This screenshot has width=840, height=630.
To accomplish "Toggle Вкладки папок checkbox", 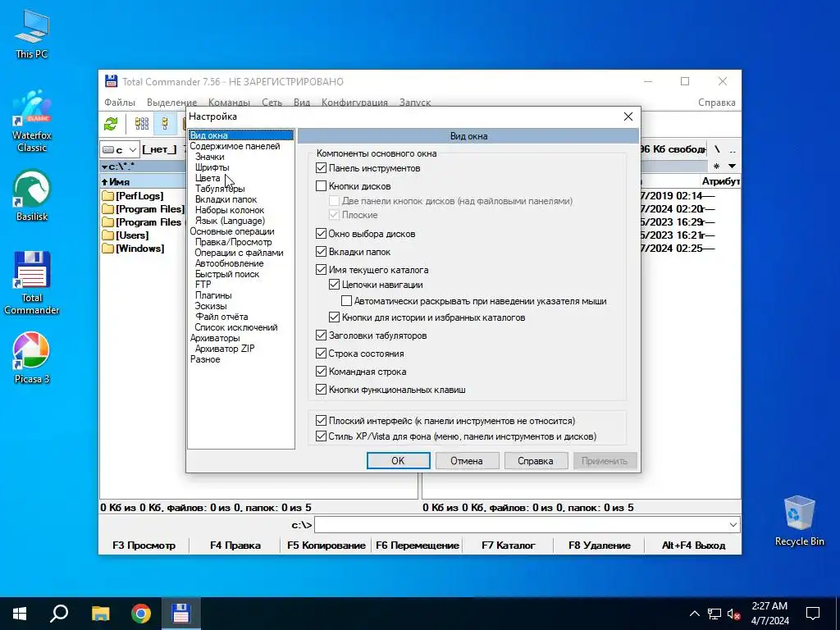I will click(x=321, y=252).
